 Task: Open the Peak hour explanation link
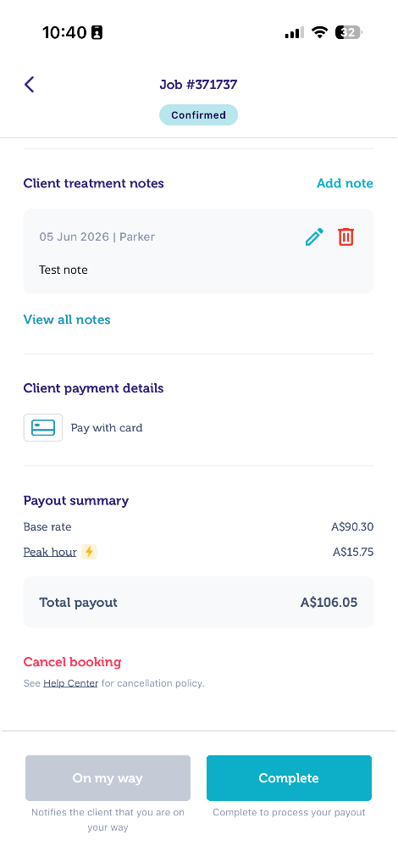50,552
